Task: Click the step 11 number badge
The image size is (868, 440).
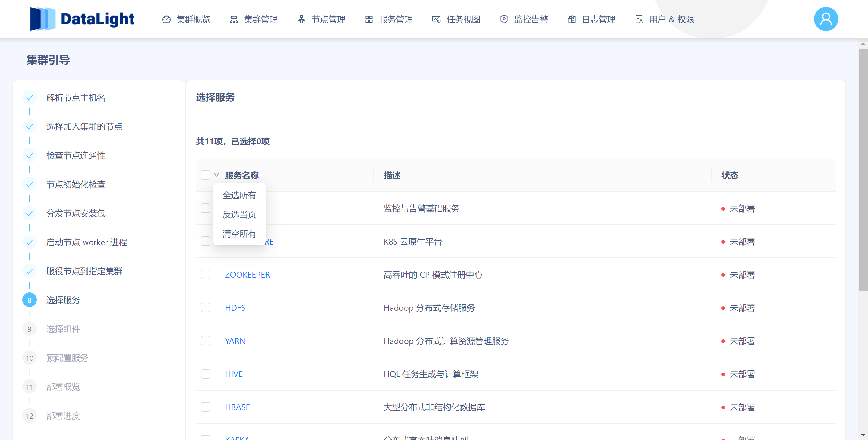Action: pyautogui.click(x=29, y=387)
